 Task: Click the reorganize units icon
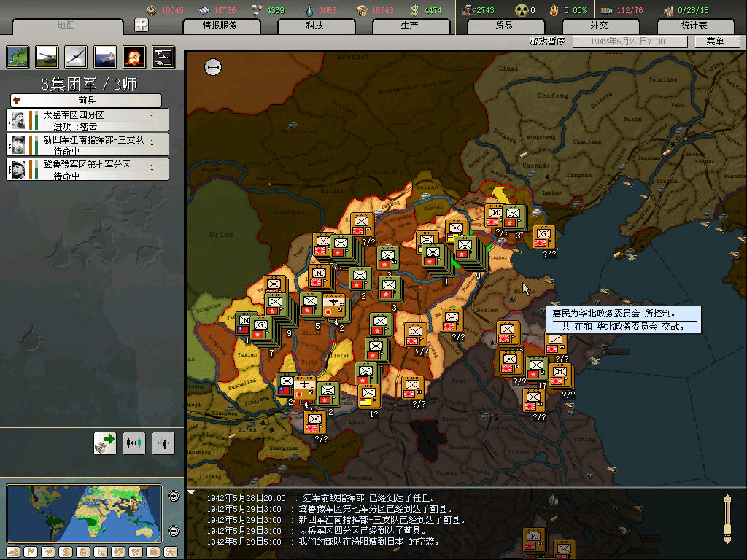pos(134,443)
